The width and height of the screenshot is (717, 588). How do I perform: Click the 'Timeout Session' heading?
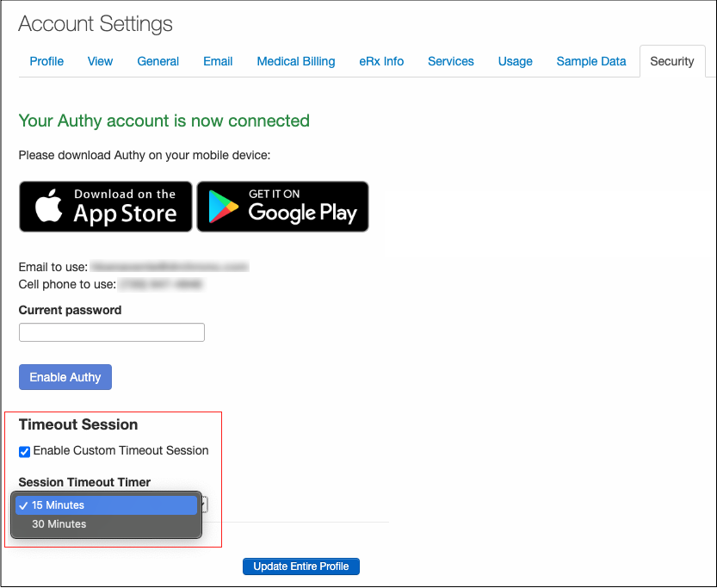[x=78, y=424]
